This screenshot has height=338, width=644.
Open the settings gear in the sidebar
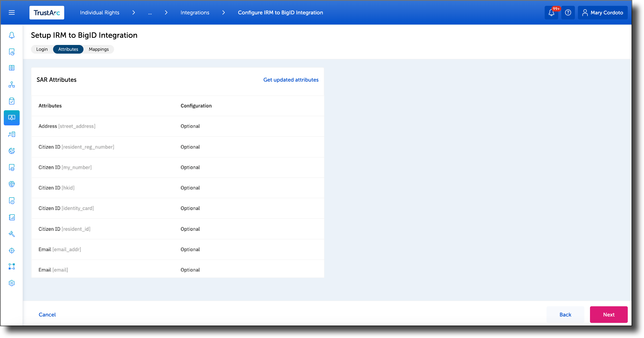pos(12,283)
